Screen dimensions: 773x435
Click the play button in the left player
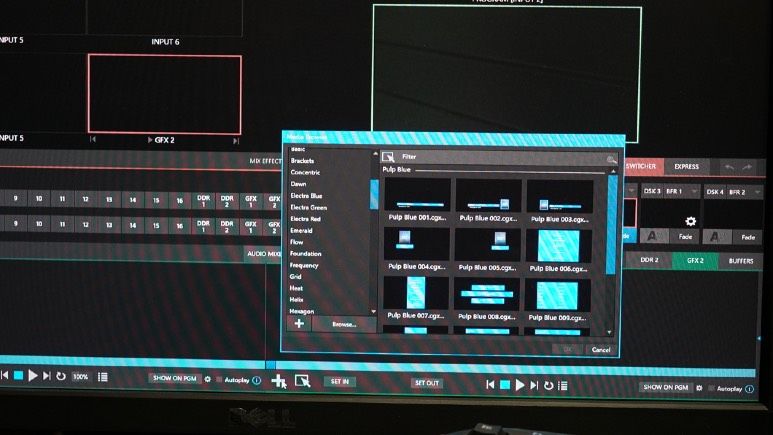click(33, 376)
